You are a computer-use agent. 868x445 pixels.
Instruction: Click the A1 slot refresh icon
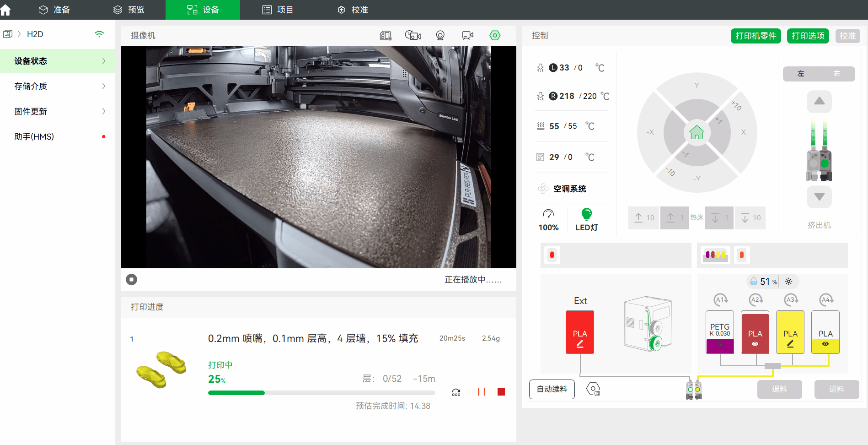tap(720, 300)
